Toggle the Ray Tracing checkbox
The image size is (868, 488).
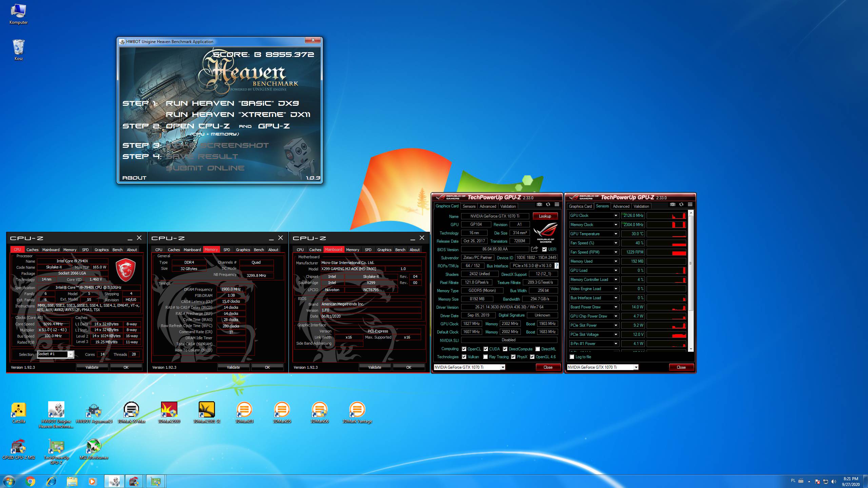[486, 357]
